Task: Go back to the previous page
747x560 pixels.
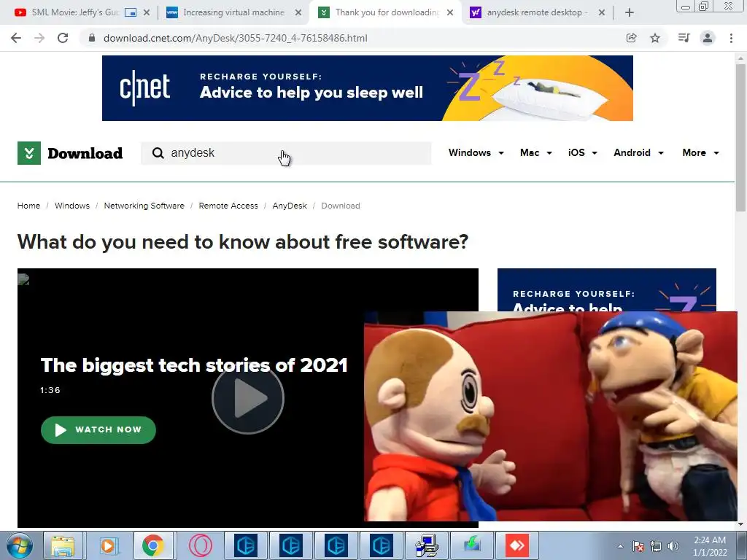Action: tap(16, 38)
